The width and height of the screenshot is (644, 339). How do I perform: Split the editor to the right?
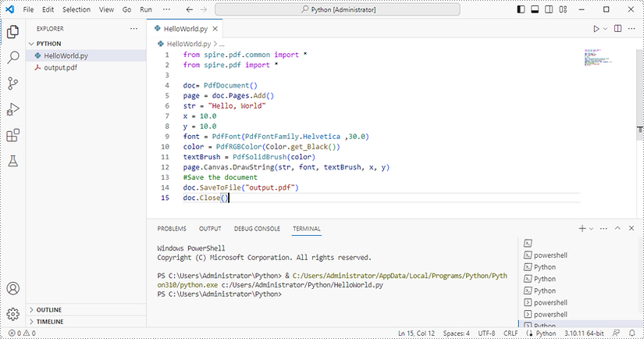click(617, 28)
